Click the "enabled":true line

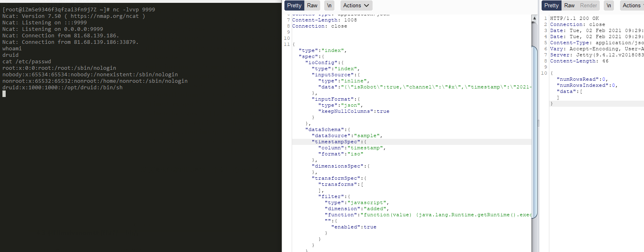353,227
